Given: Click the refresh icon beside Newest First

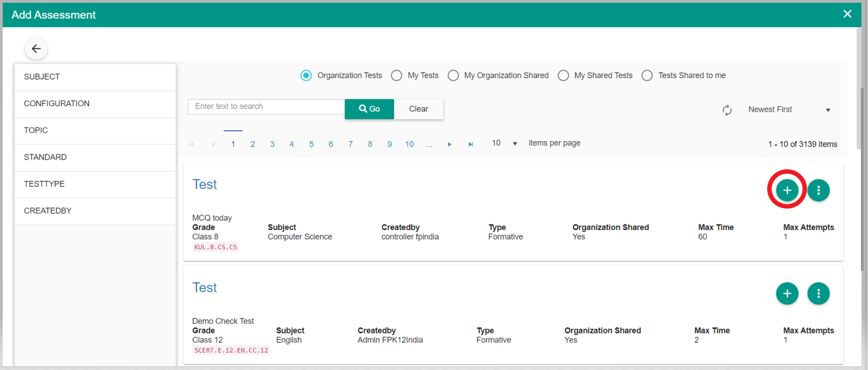Looking at the screenshot, I should 727,110.
